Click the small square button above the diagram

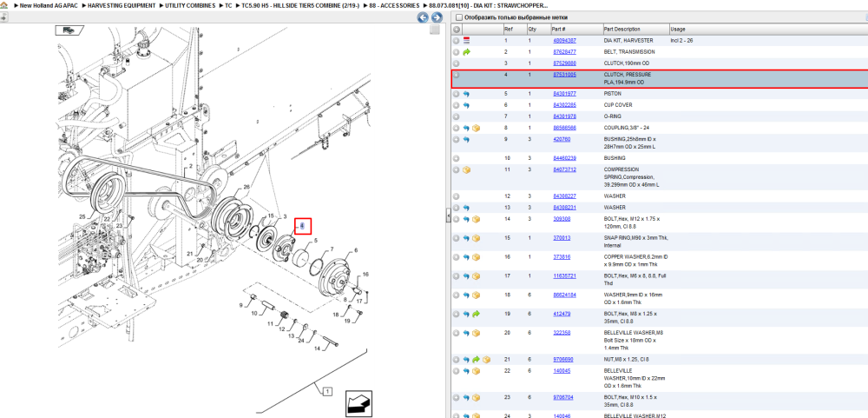[435, 30]
